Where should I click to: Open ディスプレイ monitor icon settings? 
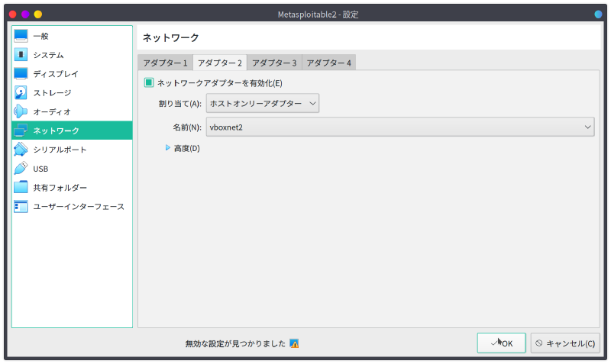[x=21, y=74]
